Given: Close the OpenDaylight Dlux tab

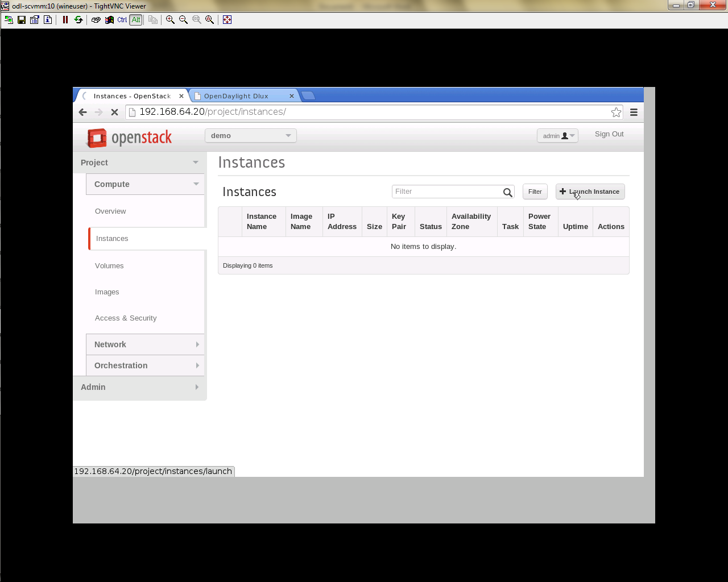Looking at the screenshot, I should 292,96.
